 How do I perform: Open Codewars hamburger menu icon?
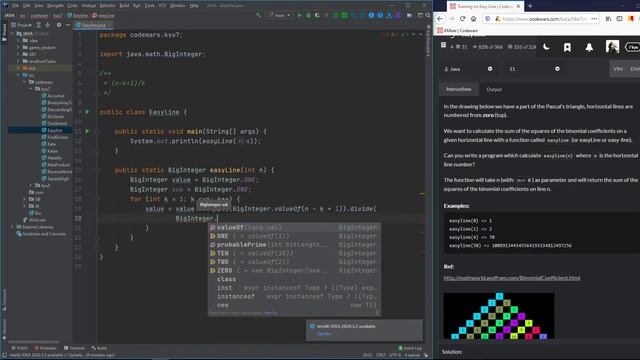point(444,45)
